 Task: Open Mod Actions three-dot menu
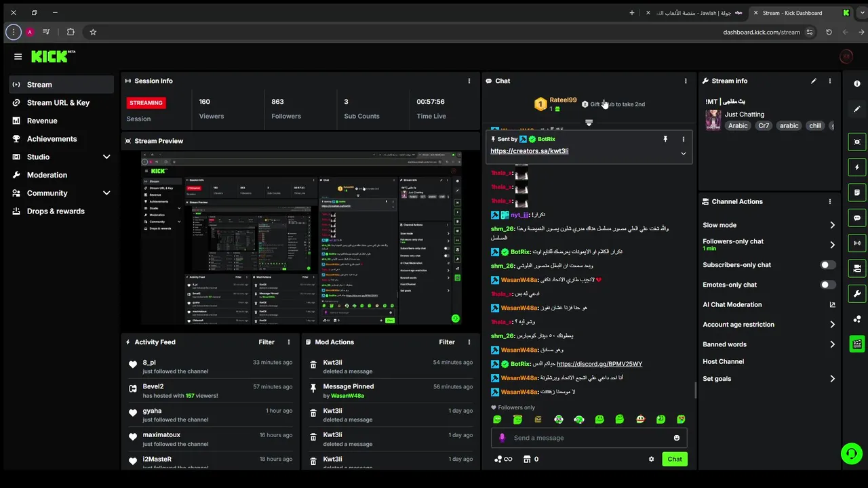click(469, 342)
